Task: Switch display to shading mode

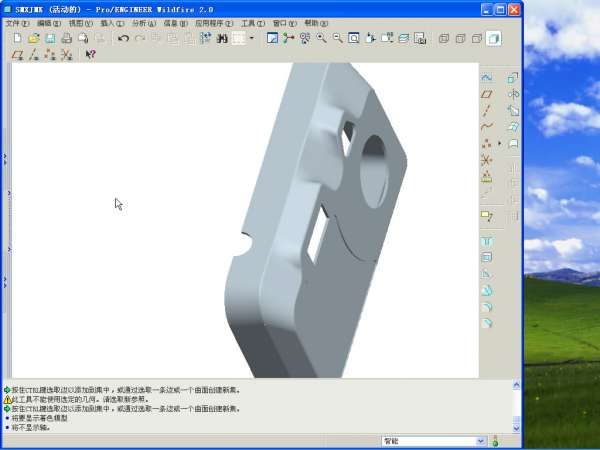Action: tap(493, 38)
